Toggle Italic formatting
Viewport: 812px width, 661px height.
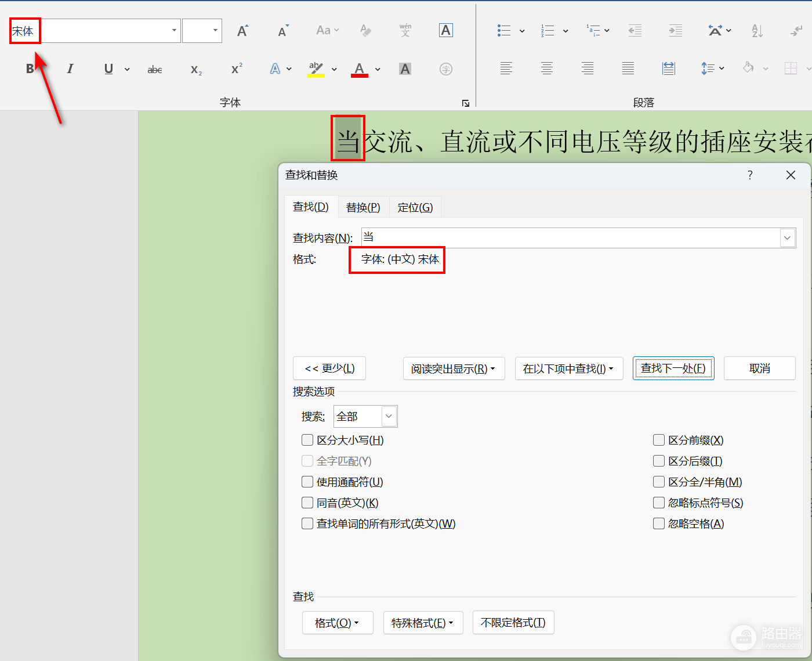click(70, 69)
